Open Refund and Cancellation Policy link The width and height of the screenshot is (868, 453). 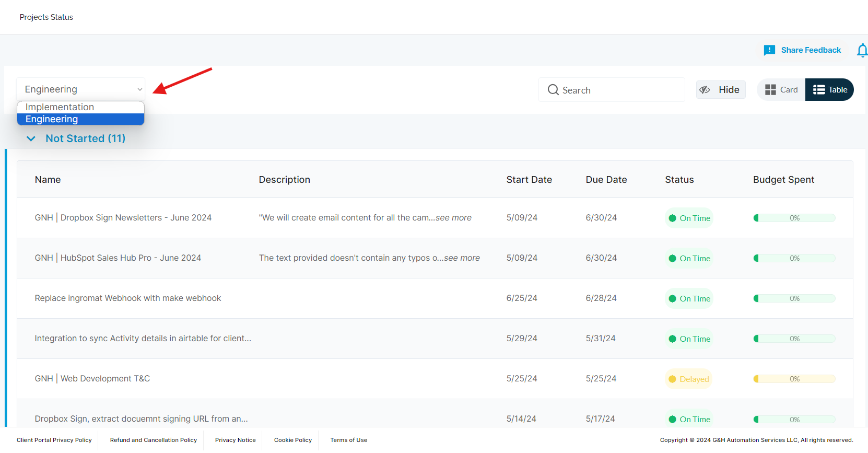pos(154,440)
